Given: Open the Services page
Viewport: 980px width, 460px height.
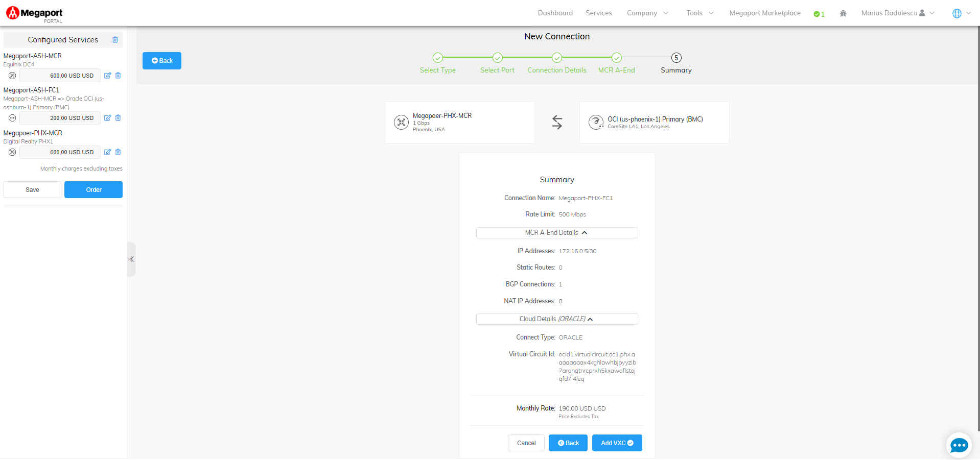Looking at the screenshot, I should click(599, 13).
